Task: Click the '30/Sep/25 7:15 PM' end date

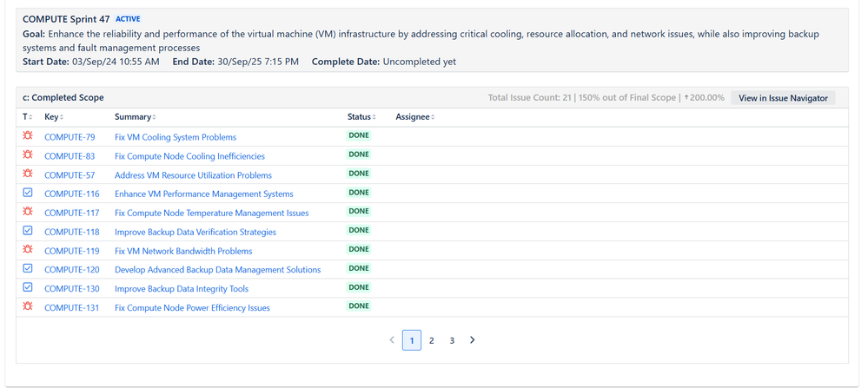Action: [x=257, y=62]
